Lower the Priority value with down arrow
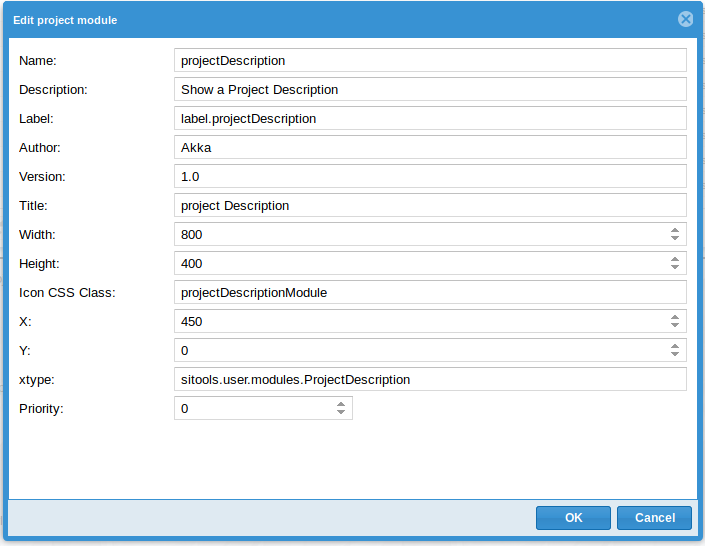The image size is (705, 546). (341, 412)
